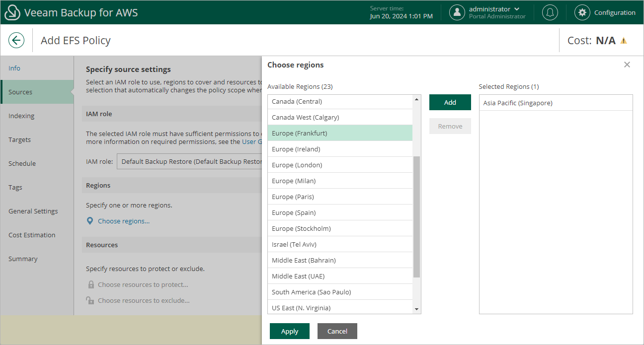
Task: Click the available regions scrollbar thumb
Action: [416, 217]
